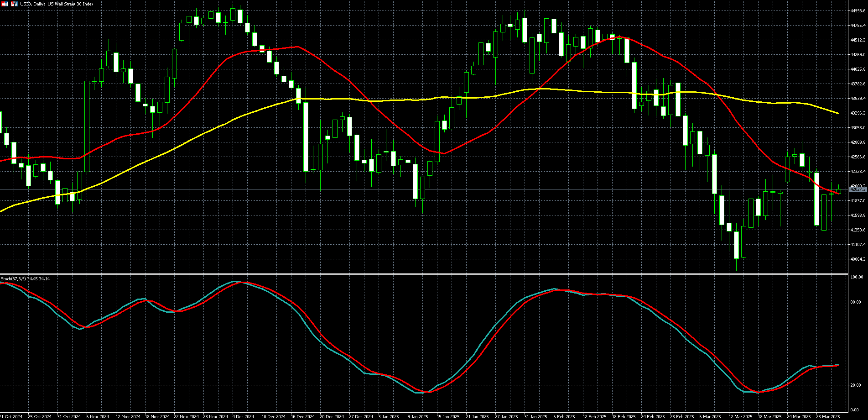Click the '15 Jan 2025' date label
868x420 pixels.
(448, 417)
